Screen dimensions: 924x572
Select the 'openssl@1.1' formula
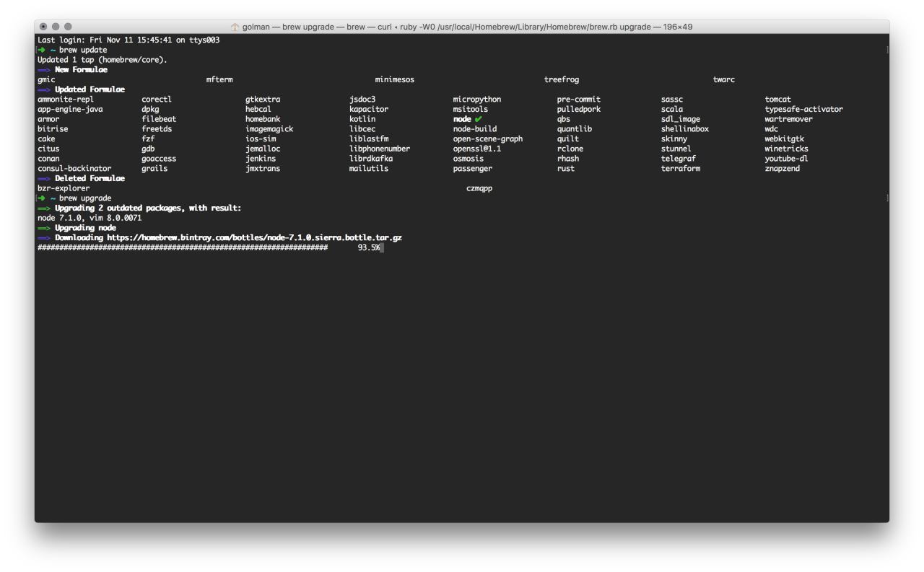click(477, 149)
